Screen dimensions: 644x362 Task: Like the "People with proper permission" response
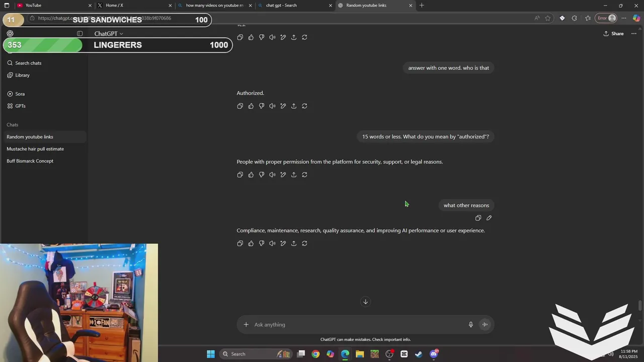(x=251, y=175)
